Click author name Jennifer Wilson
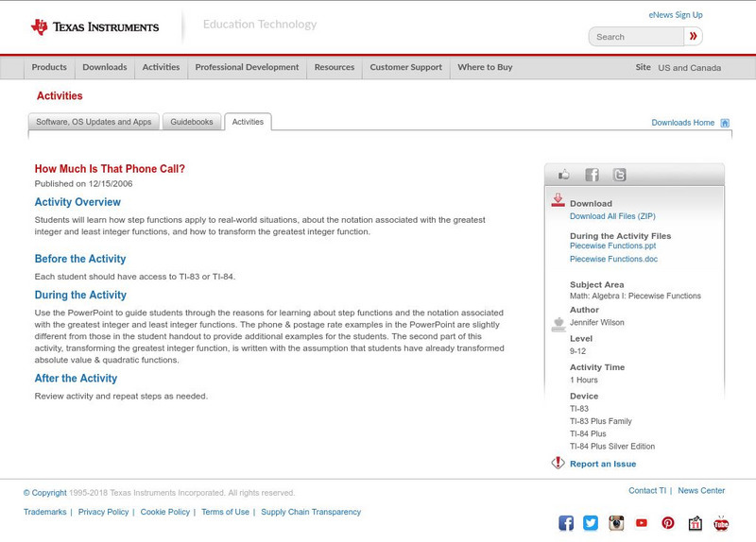The height and width of the screenshot is (542, 756). (x=597, y=322)
